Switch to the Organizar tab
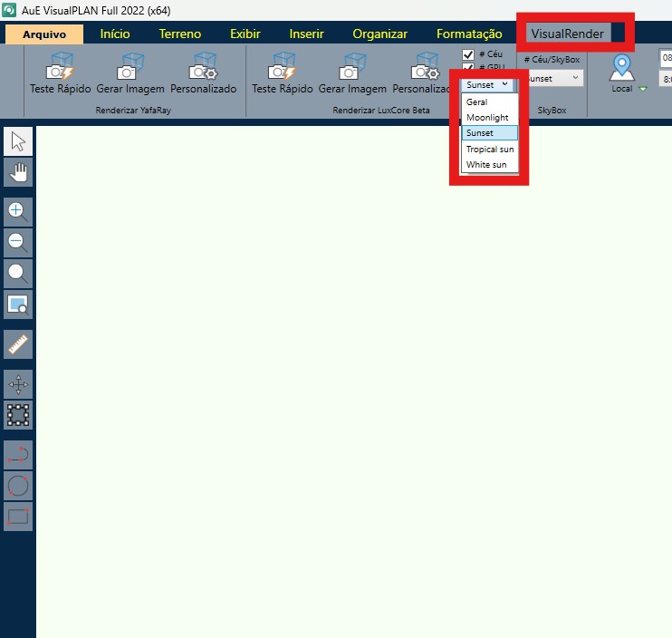 [x=379, y=34]
